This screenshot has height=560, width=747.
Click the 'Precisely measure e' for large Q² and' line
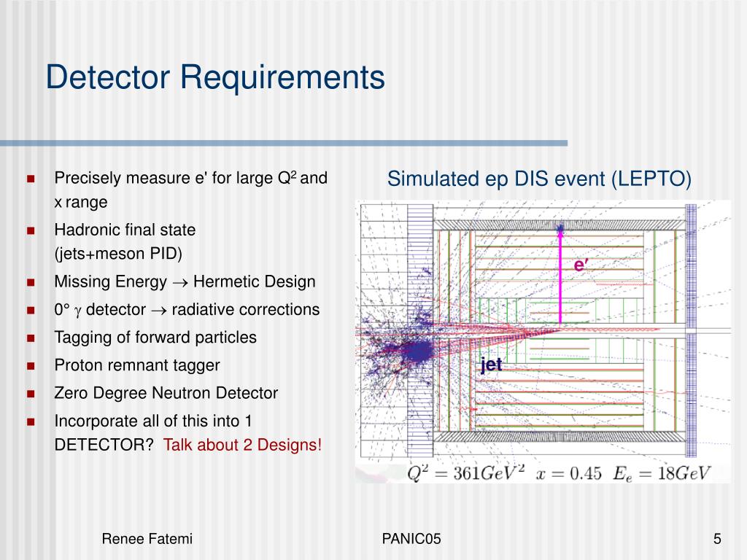(x=190, y=178)
